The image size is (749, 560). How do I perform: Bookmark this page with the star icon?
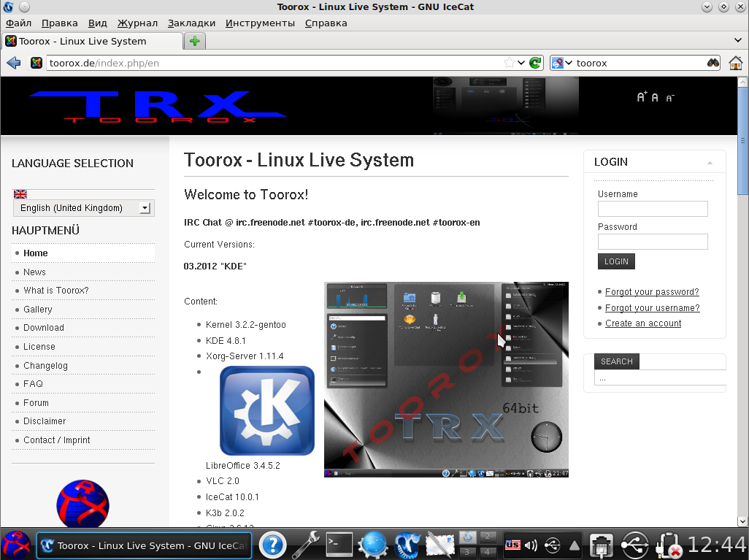pyautogui.click(x=510, y=64)
